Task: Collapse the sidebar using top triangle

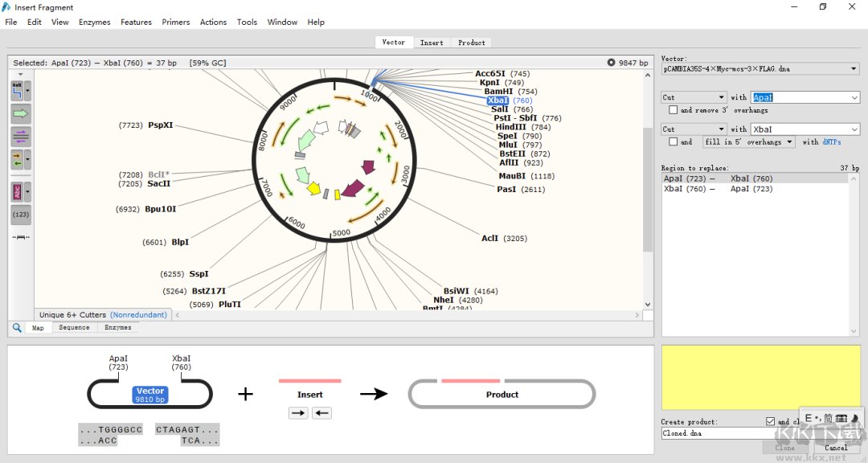Action: [x=20, y=74]
